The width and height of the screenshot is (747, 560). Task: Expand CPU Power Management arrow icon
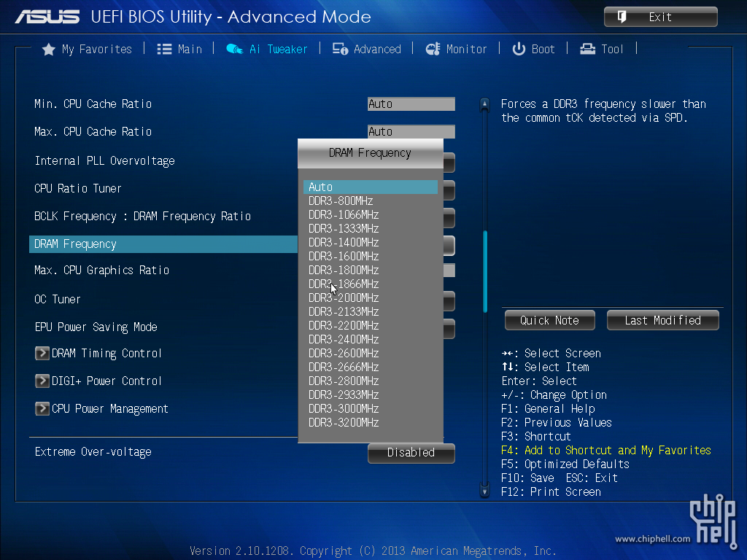(x=42, y=408)
